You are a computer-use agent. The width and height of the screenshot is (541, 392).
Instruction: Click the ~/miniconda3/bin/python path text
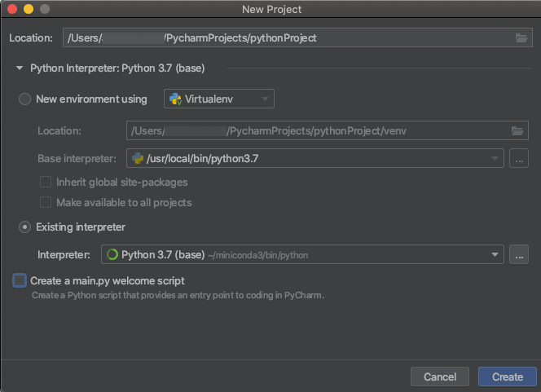pos(258,255)
